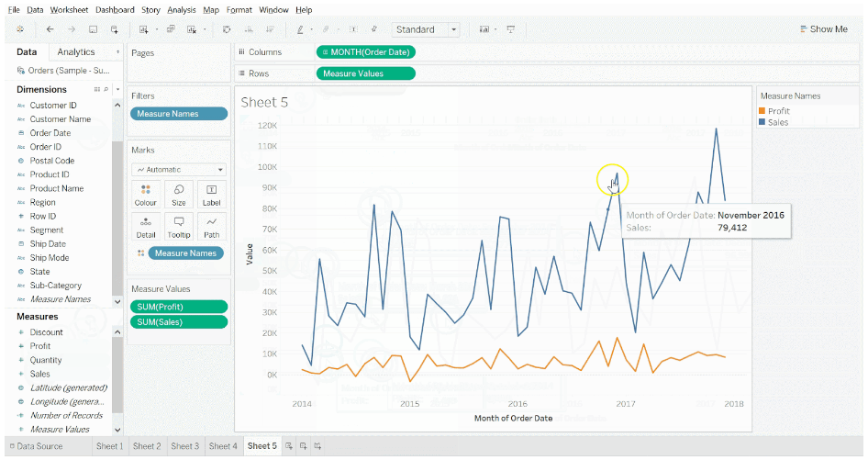Switch to Sheet 3 tab

(184, 446)
